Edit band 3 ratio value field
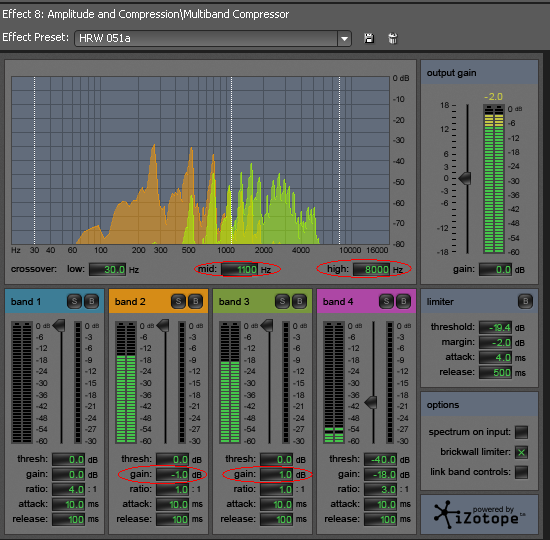The image size is (550, 540). point(276,489)
